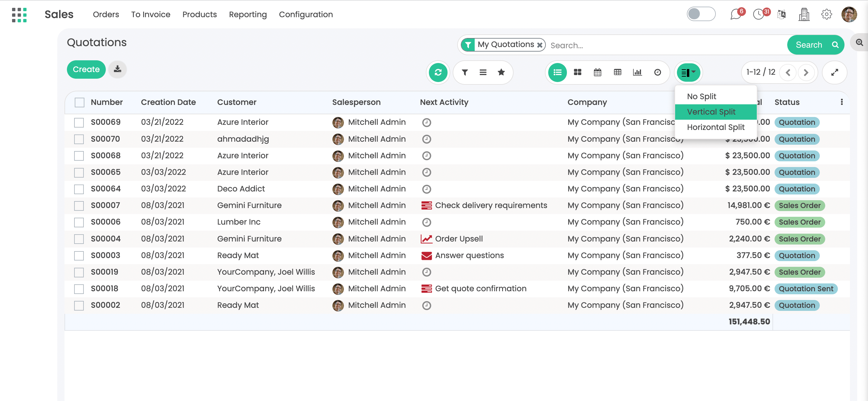Click the green Search button
This screenshot has height=401, width=868.
coord(816,45)
